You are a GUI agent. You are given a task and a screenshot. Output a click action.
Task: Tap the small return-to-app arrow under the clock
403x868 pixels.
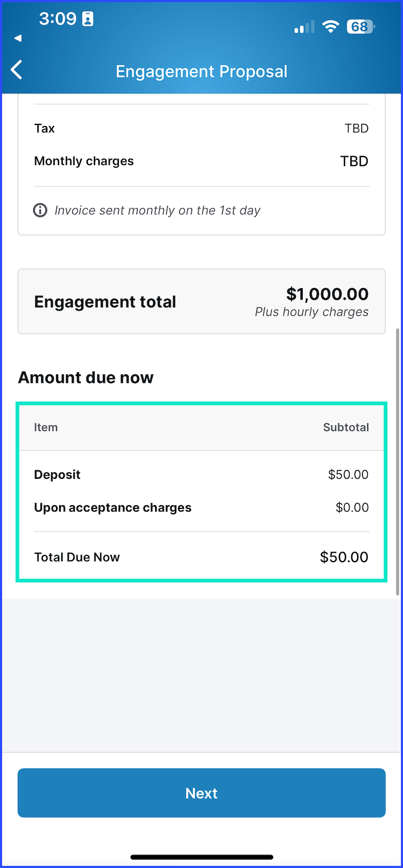[x=18, y=38]
